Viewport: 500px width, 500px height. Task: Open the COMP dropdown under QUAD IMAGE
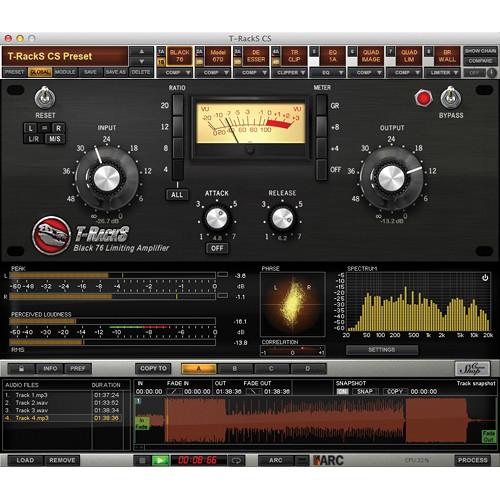tap(366, 73)
